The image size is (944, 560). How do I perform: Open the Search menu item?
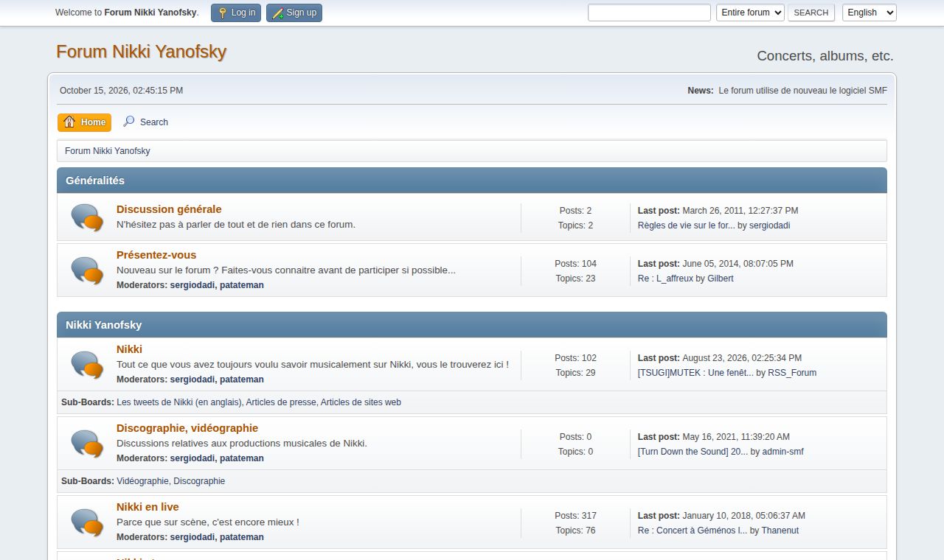pos(146,122)
